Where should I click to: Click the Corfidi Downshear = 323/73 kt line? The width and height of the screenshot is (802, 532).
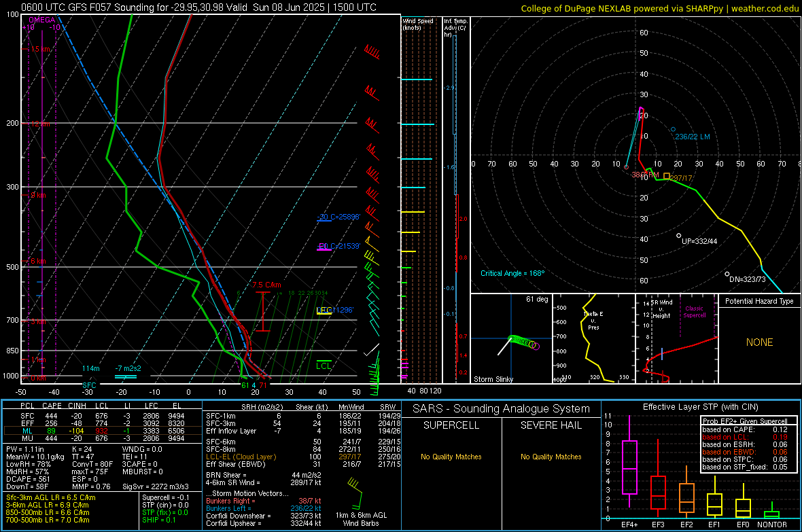pyautogui.click(x=263, y=516)
